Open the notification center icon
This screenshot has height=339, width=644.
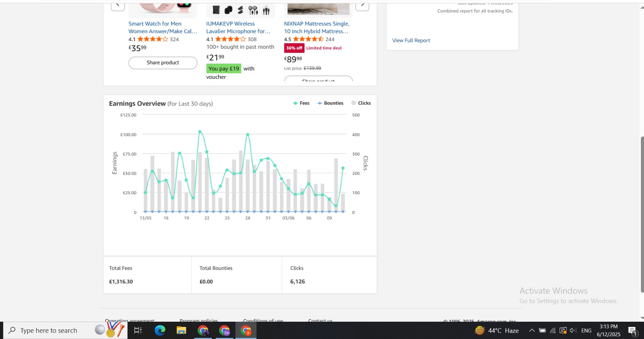pyautogui.click(x=633, y=331)
